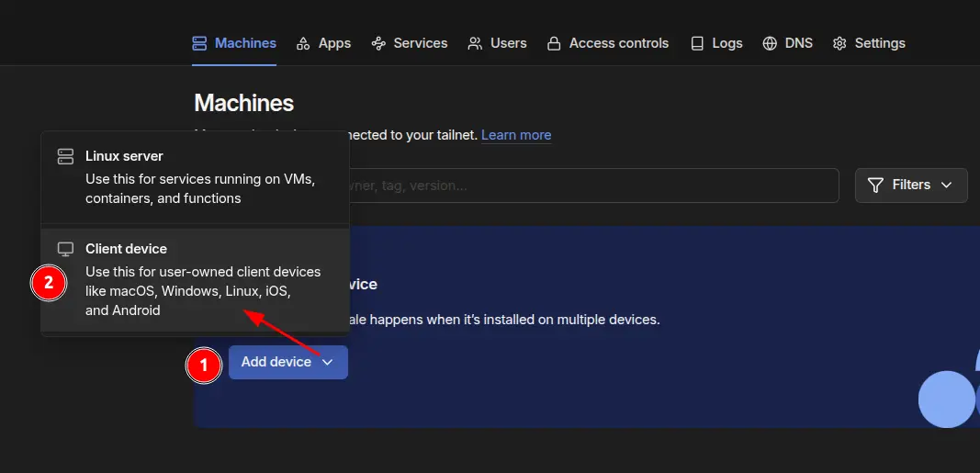Click the Add device chevron arrow
The height and width of the screenshot is (473, 980).
click(328, 363)
